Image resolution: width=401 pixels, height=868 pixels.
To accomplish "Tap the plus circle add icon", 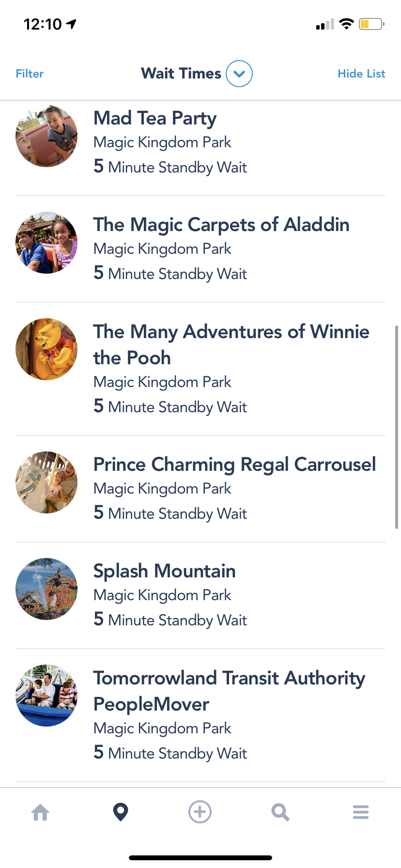I will pyautogui.click(x=200, y=812).
